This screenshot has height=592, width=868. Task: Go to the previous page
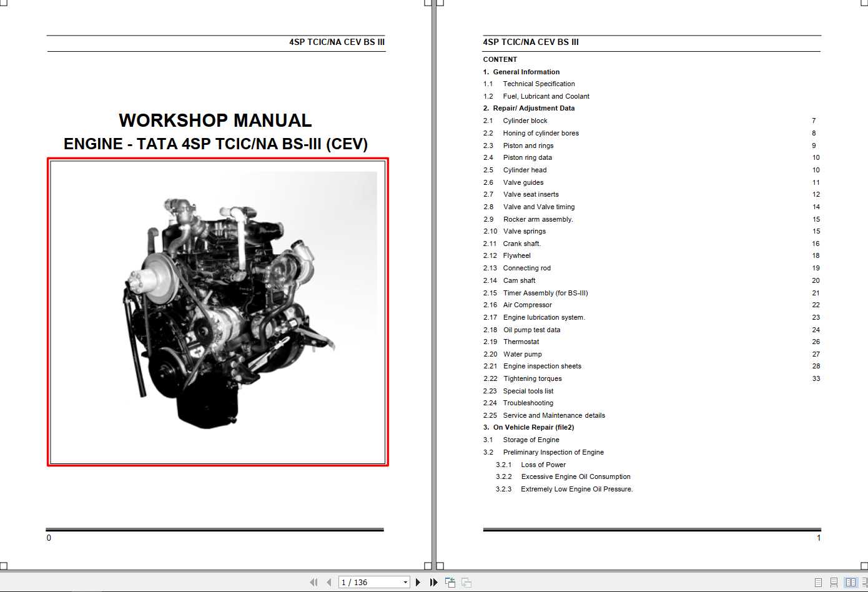point(329,582)
